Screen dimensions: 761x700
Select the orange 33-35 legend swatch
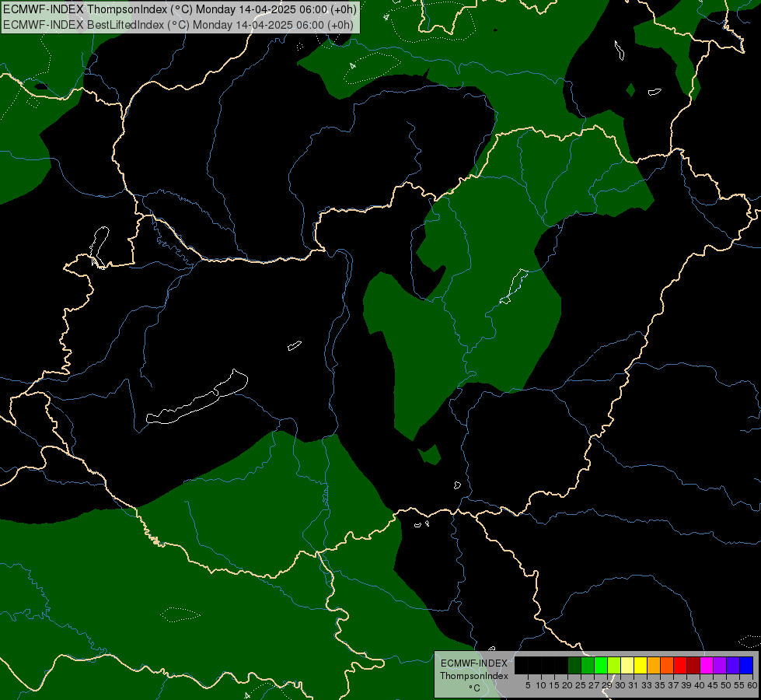pyautogui.click(x=654, y=665)
